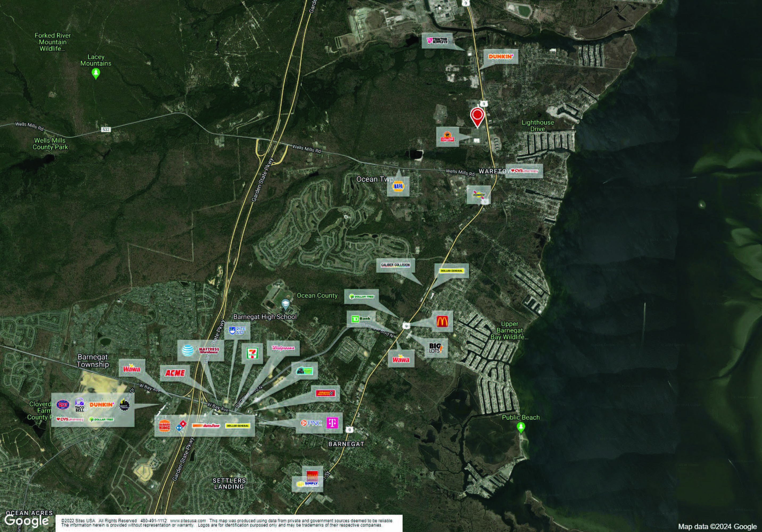Select the magenta T-Mobile logo
The width and height of the screenshot is (762, 532).
click(x=332, y=423)
